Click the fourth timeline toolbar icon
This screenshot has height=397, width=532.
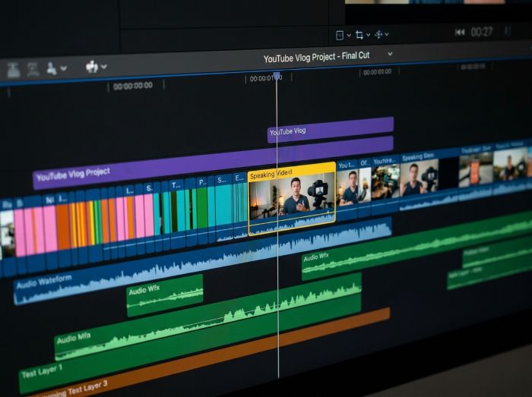click(x=92, y=66)
